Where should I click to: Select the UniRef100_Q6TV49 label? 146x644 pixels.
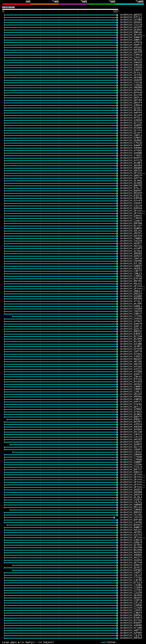131,562
